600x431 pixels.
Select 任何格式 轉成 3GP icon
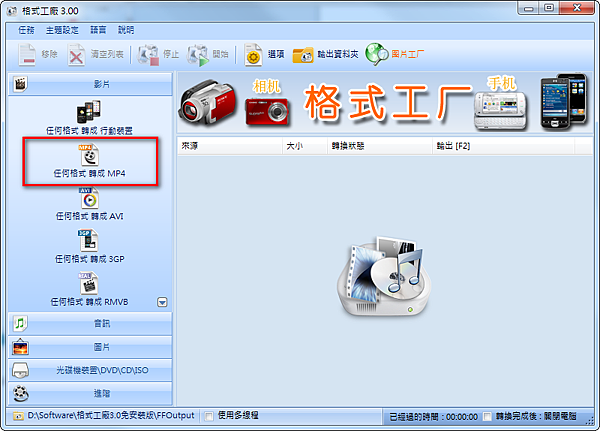[x=89, y=241]
